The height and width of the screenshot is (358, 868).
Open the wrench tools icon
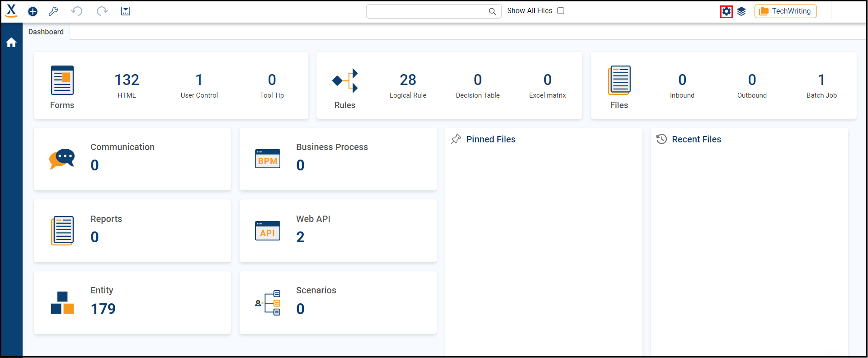[x=53, y=11]
